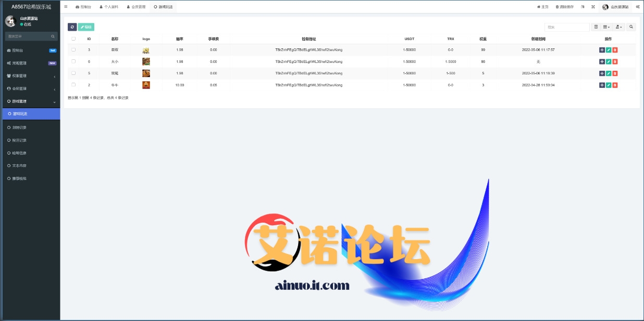Select 游戏玩法 in the sidebar submenu
The height and width of the screenshot is (321, 644).
point(31,113)
